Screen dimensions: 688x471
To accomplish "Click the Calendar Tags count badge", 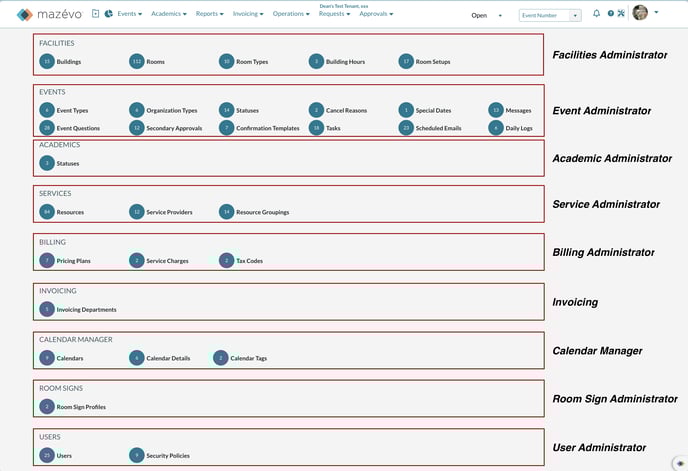I will 221,358.
